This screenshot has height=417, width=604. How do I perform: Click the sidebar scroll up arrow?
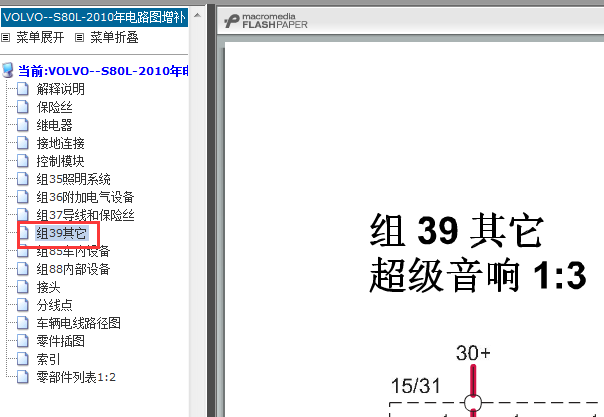(197, 15)
